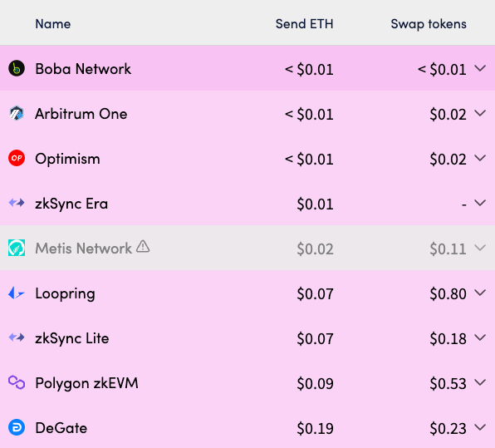495x448 pixels.
Task: Expand the Arbitrum One row details
Action: pyautogui.click(x=480, y=113)
